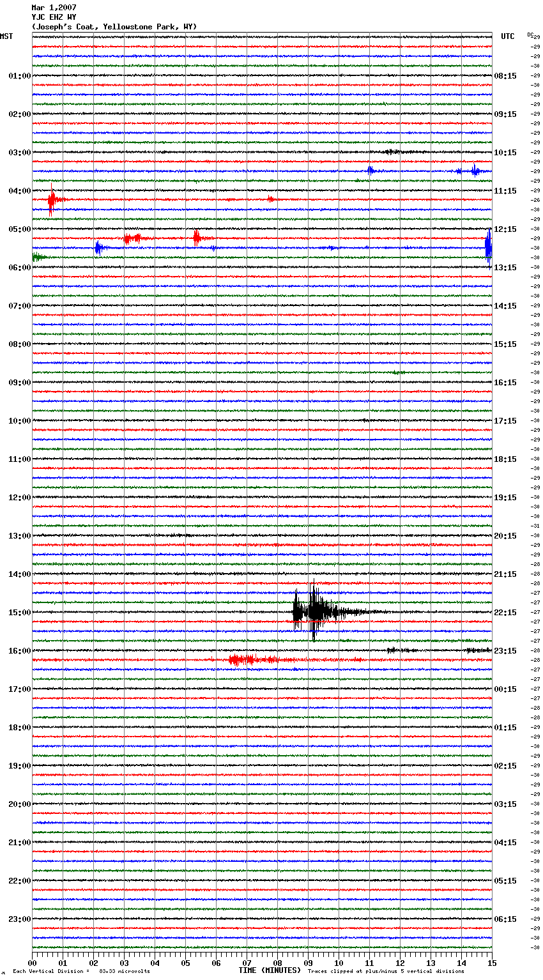
Task: Click the 12:15 UTC time label
Action: 505,229
